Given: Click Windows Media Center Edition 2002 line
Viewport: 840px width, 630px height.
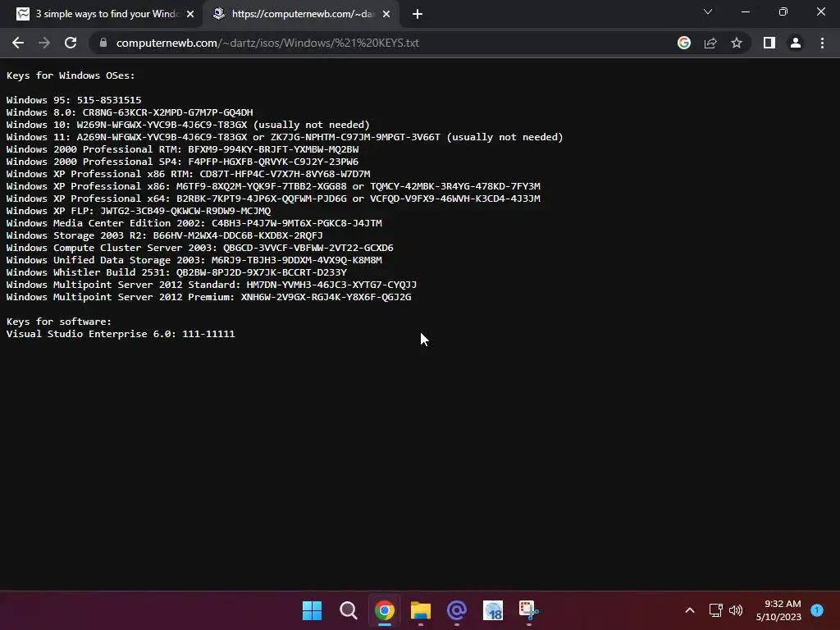Looking at the screenshot, I should click(x=194, y=223).
